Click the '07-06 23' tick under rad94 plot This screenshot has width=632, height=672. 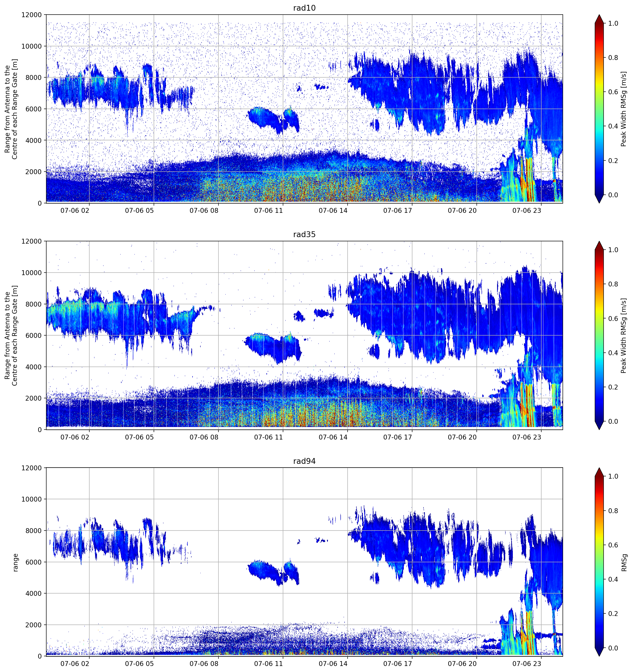[527, 664]
